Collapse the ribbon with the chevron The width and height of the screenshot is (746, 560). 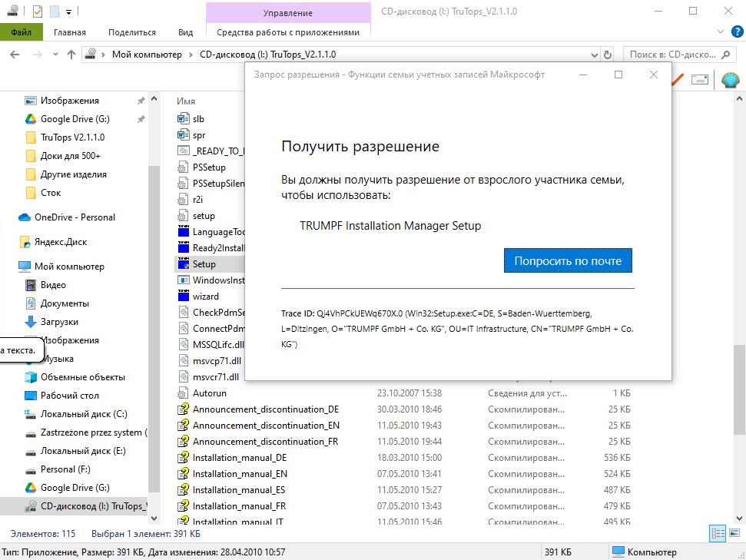[721, 31]
